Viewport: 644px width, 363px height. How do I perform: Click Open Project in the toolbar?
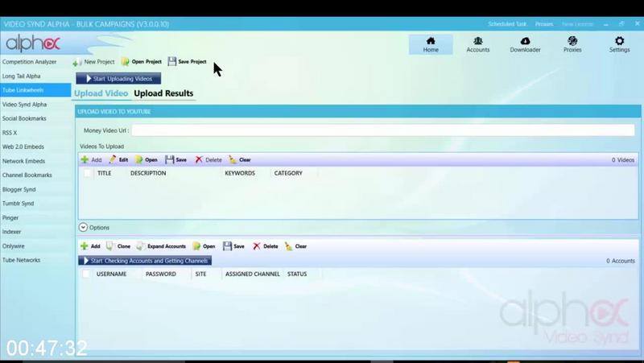[142, 62]
